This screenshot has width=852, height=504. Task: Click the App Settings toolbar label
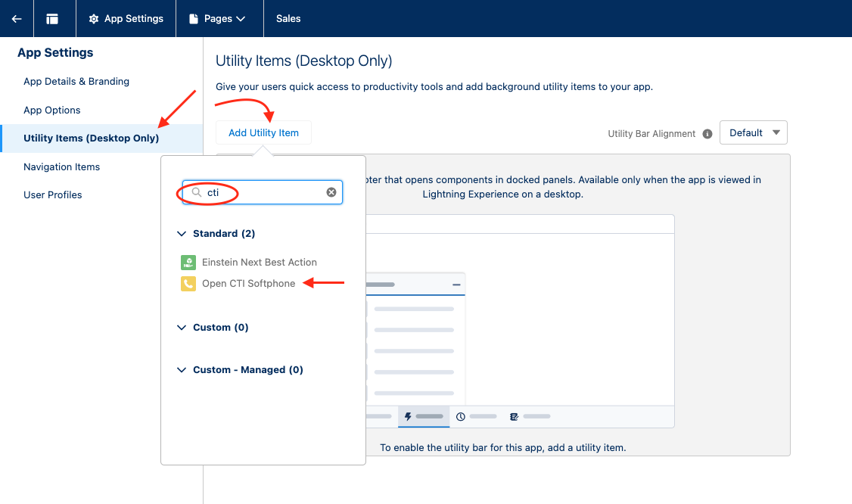pyautogui.click(x=134, y=18)
